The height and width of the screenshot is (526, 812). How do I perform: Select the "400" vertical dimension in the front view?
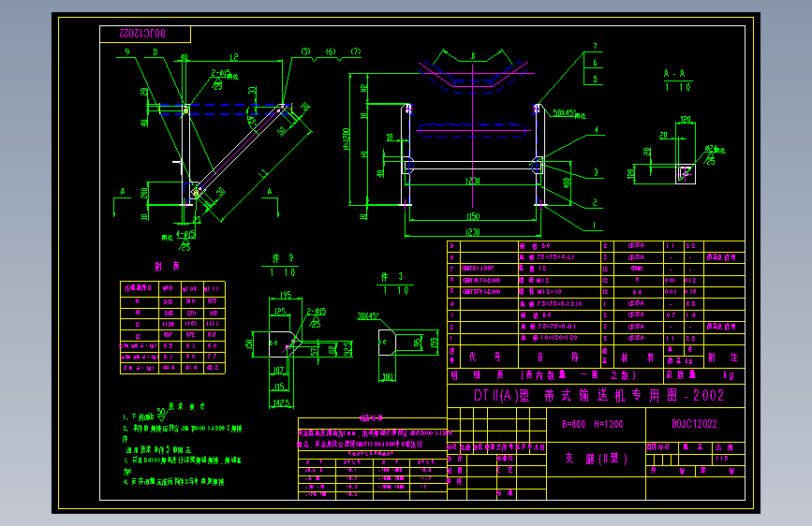(567, 183)
